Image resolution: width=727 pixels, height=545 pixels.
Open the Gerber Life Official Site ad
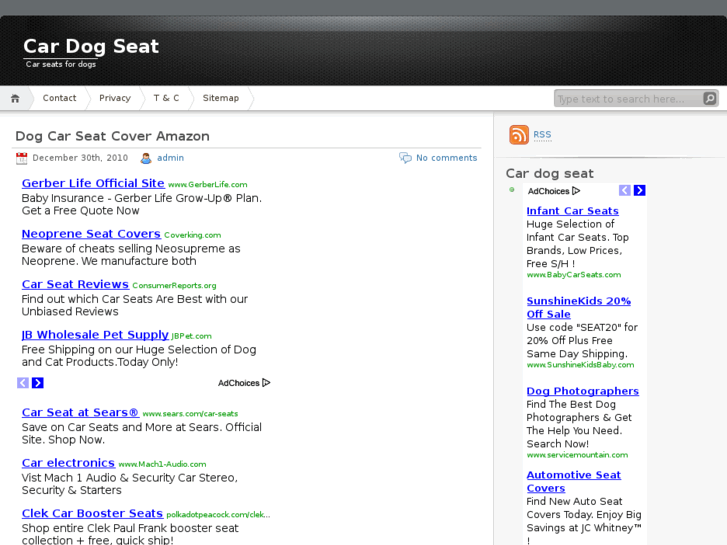(93, 183)
